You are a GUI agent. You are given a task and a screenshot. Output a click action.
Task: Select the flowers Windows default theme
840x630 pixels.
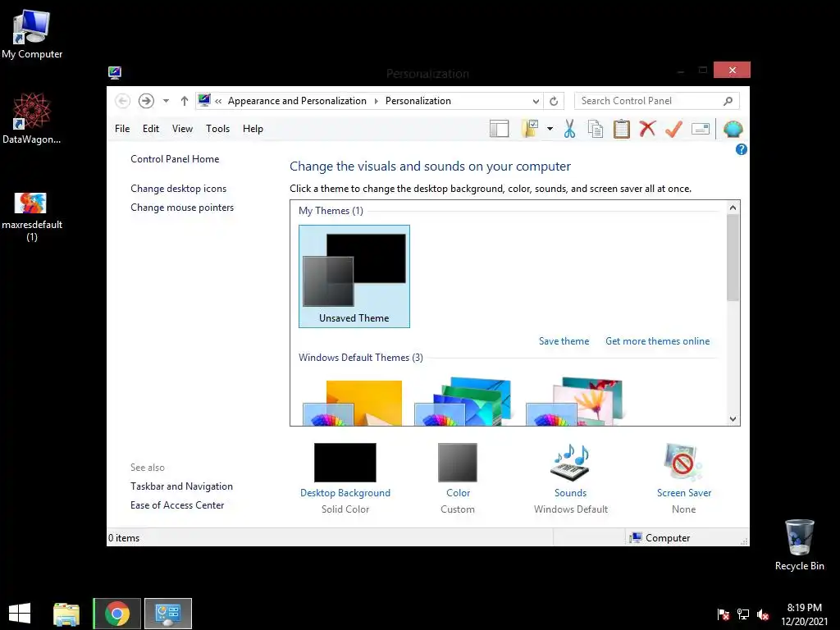(575, 402)
